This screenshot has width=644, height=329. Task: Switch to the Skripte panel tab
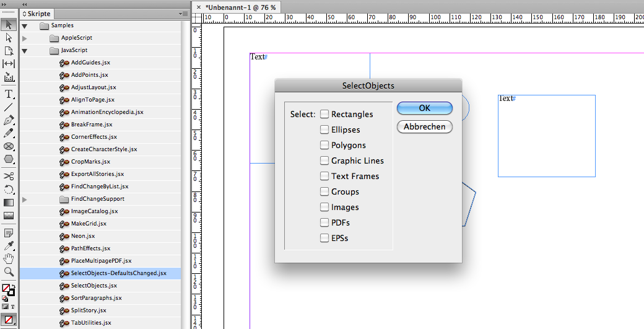37,14
